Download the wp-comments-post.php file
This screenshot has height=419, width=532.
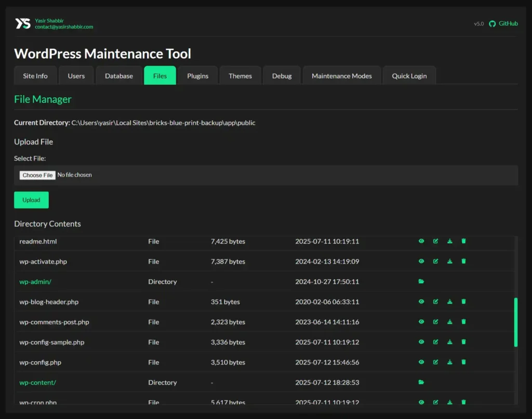pos(449,322)
